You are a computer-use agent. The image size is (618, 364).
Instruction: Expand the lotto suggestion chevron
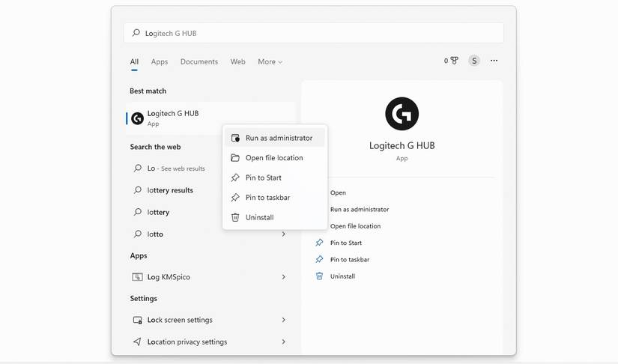point(283,234)
